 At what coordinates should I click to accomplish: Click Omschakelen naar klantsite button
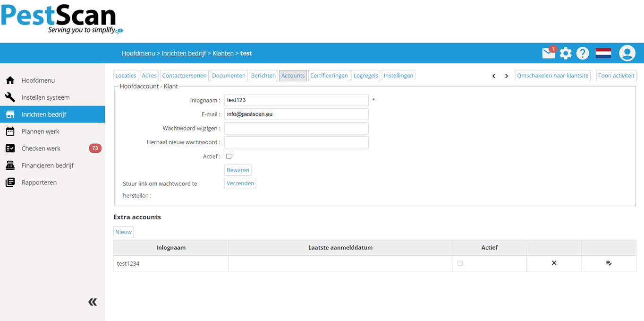click(x=553, y=76)
